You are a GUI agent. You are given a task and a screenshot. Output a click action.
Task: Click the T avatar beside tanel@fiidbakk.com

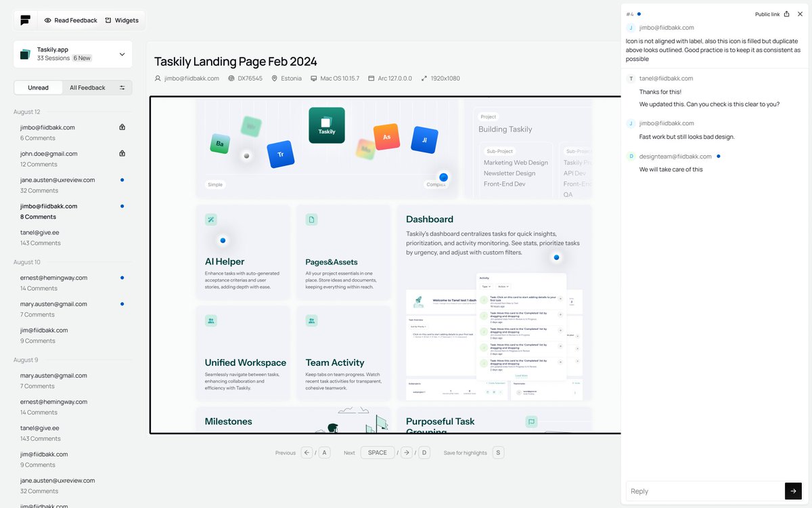631,79
